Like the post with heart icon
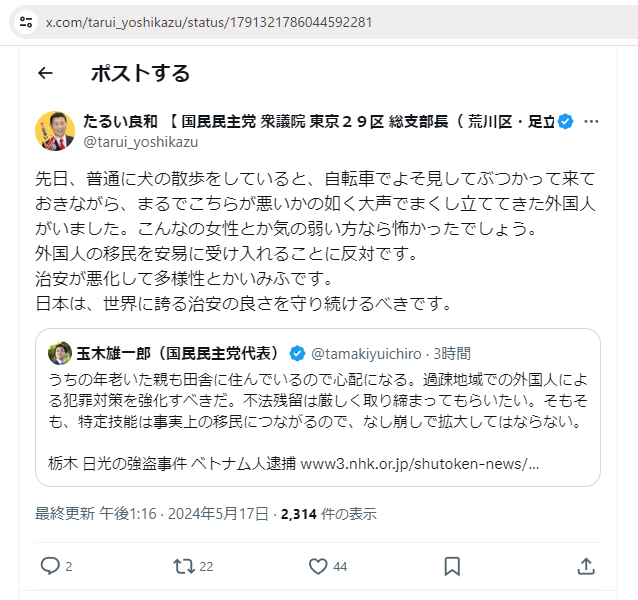 (x=318, y=566)
